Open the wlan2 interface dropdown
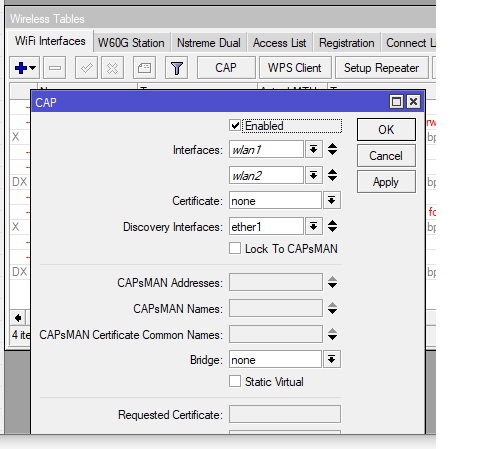 (313, 175)
